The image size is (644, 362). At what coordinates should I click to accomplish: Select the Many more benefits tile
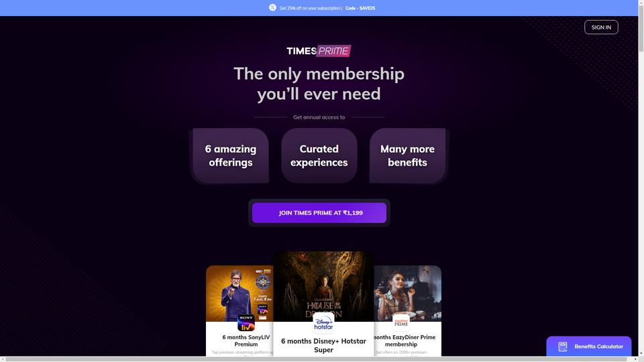(x=407, y=156)
